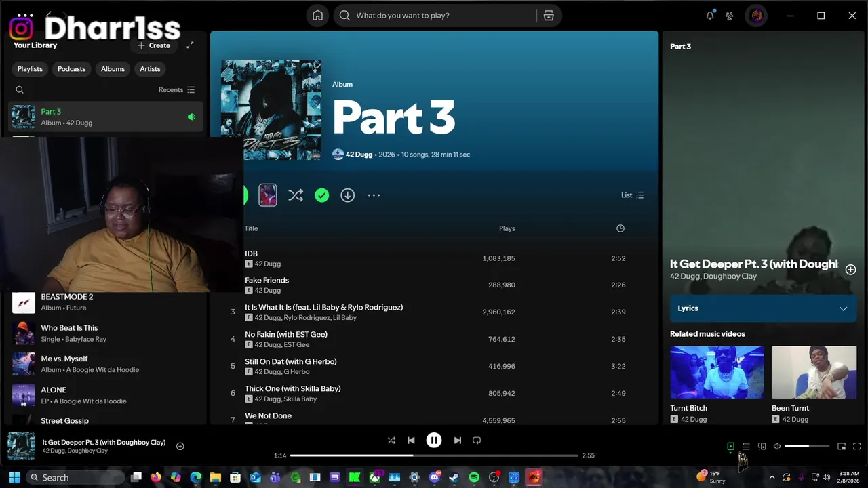Seek in the song progress bar
Viewport: 868px width, 488px height.
[434, 455]
